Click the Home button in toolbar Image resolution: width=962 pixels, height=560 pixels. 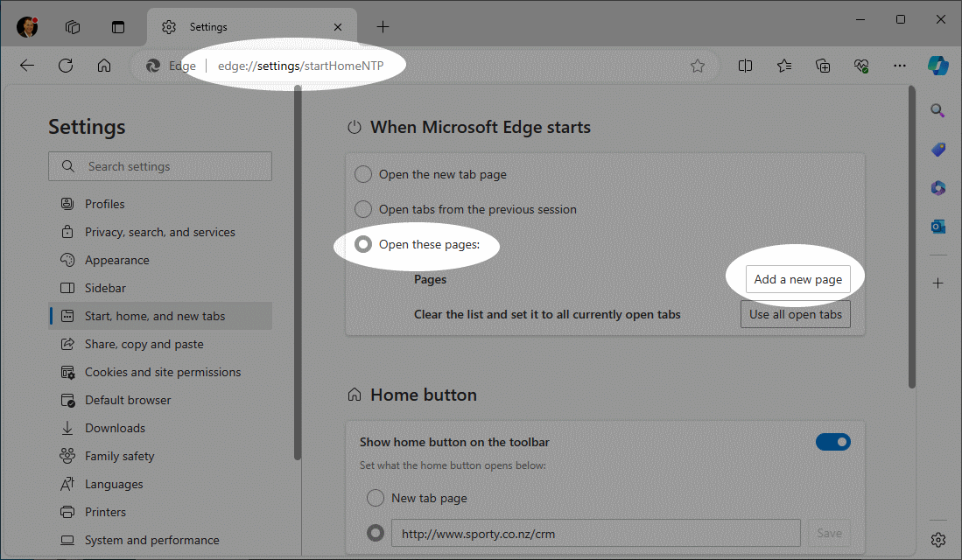click(x=104, y=66)
